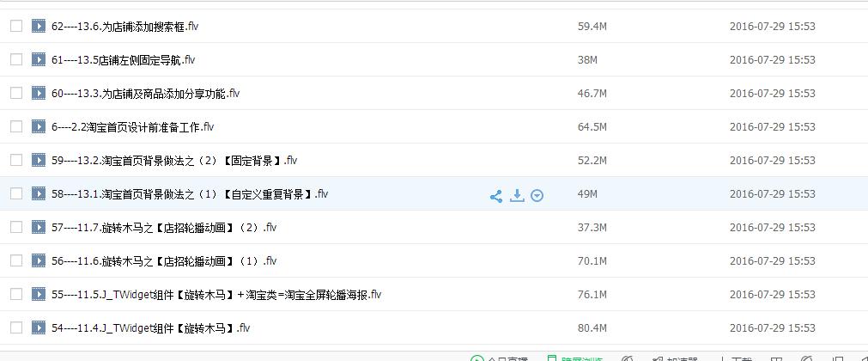
Task: Check the box for 55----11.5 J_TWidget file
Action: (x=16, y=294)
